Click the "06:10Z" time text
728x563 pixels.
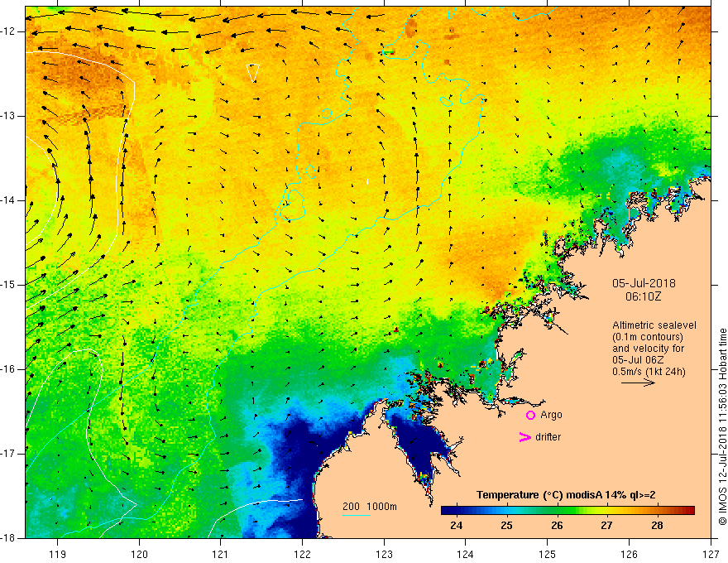(x=643, y=296)
